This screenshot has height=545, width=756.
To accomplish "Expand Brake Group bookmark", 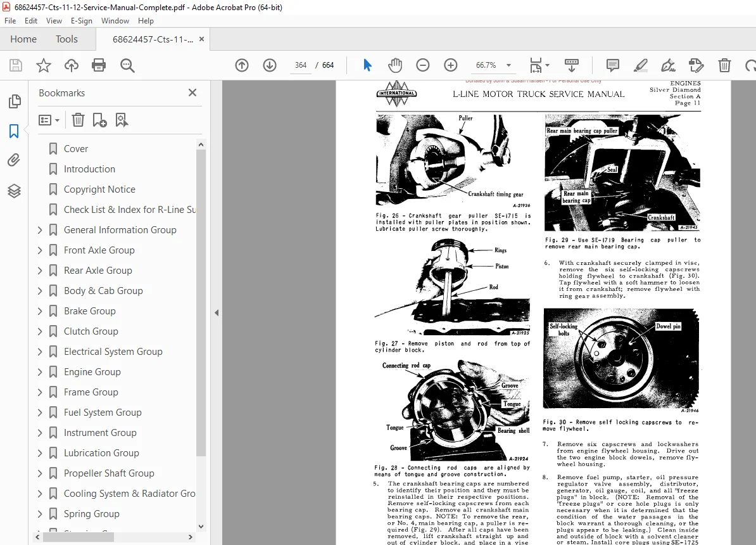I will (40, 311).
